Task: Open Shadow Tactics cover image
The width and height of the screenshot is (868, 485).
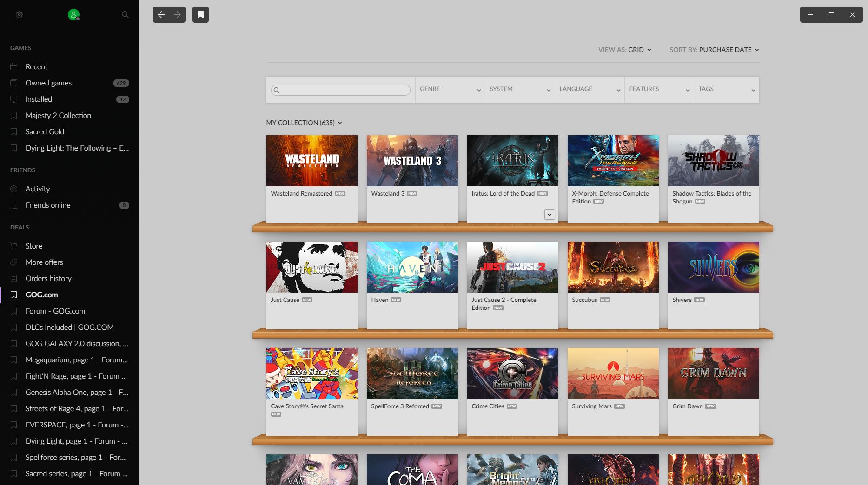Action: (x=714, y=161)
